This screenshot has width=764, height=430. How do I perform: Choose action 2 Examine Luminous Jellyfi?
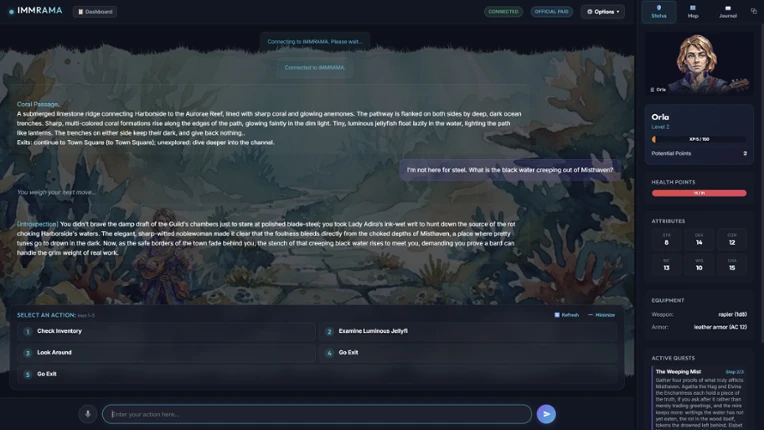468,331
